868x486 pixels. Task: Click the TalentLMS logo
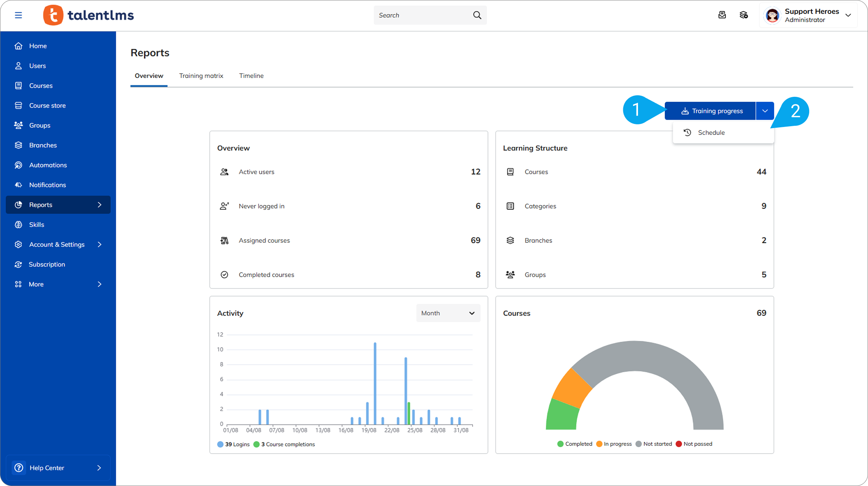point(89,15)
